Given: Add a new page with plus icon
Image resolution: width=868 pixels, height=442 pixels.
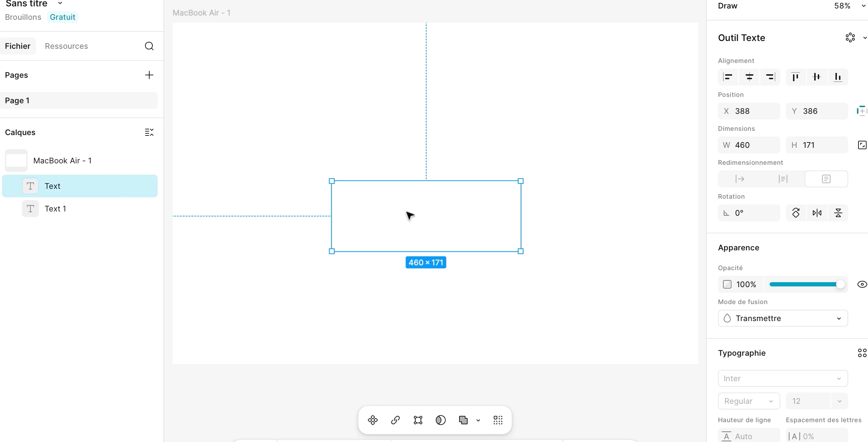Looking at the screenshot, I should pyautogui.click(x=149, y=75).
